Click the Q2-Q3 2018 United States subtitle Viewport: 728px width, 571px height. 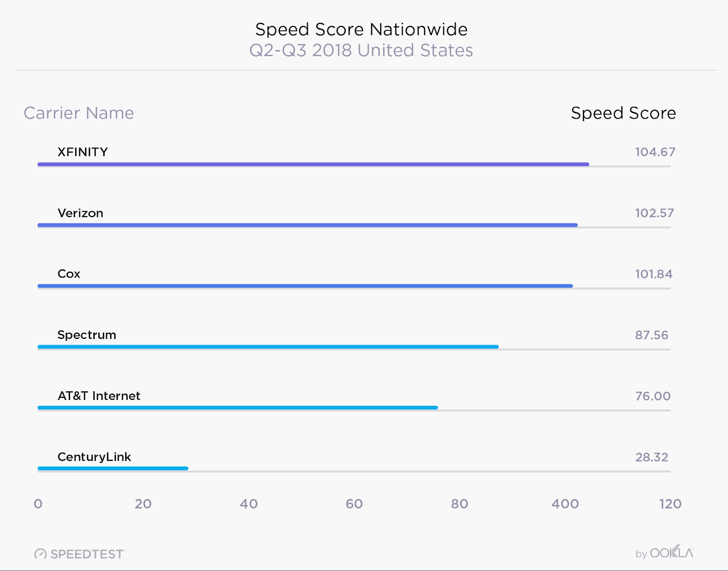361,51
